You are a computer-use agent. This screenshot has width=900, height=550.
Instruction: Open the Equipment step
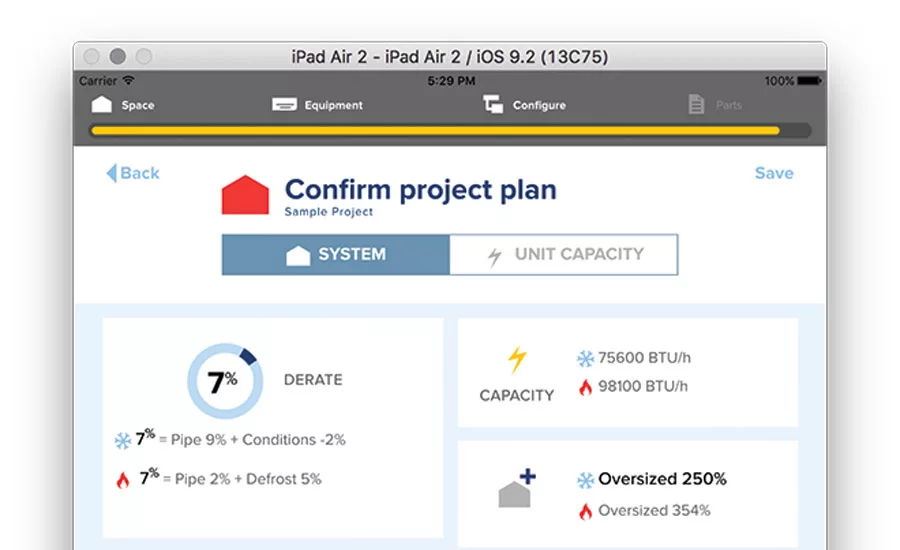coord(317,104)
